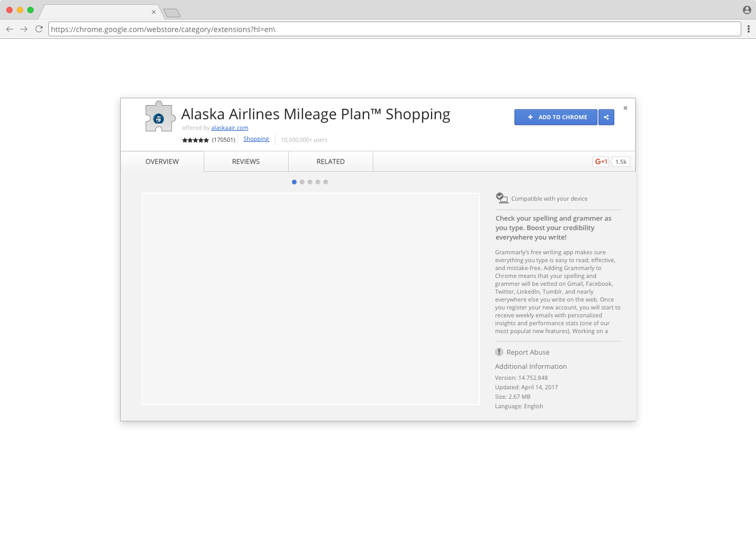The width and height of the screenshot is (756, 538).
Task: Click the Compatible with your device text
Action: pyautogui.click(x=549, y=199)
